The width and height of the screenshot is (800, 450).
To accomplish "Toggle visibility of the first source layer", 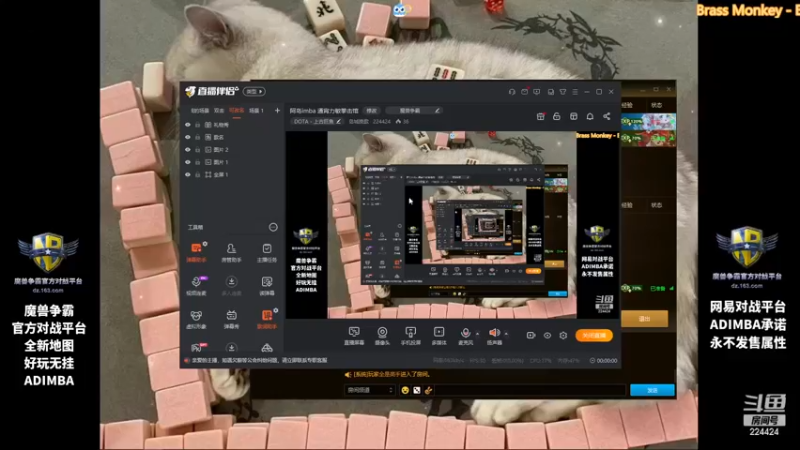I will click(x=188, y=124).
